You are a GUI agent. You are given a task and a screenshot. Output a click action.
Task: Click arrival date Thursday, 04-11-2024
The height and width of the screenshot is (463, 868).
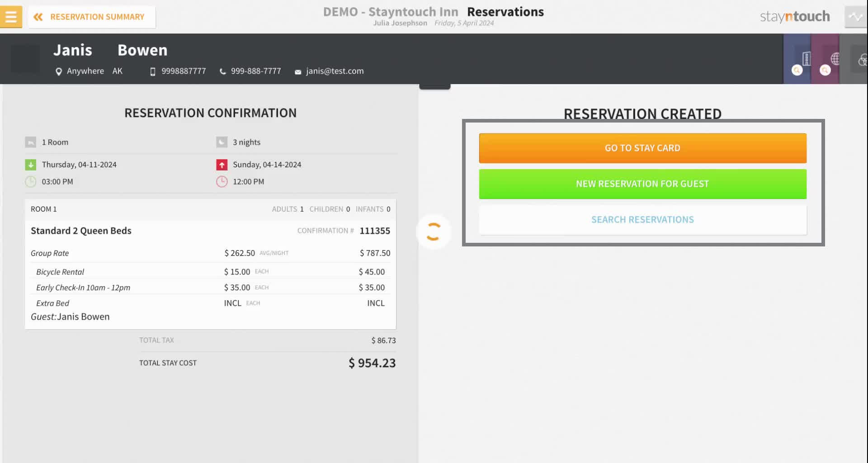(79, 165)
